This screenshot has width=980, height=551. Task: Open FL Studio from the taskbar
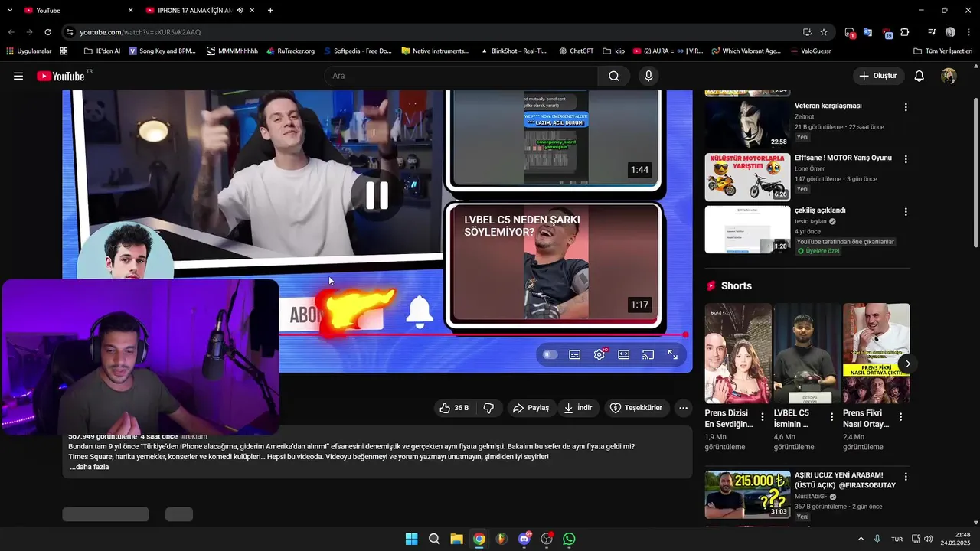(x=501, y=539)
